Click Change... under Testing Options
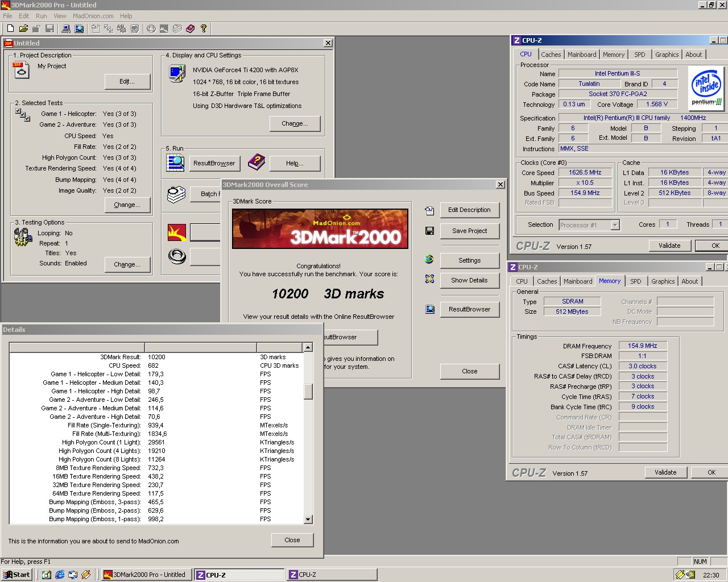Viewport: 728px width, 582px height. coord(127,264)
